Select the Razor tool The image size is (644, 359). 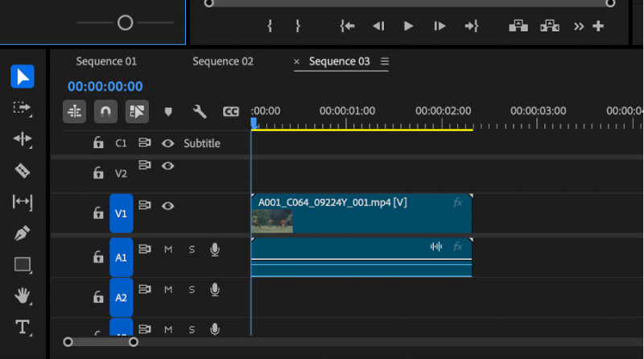pyautogui.click(x=23, y=171)
